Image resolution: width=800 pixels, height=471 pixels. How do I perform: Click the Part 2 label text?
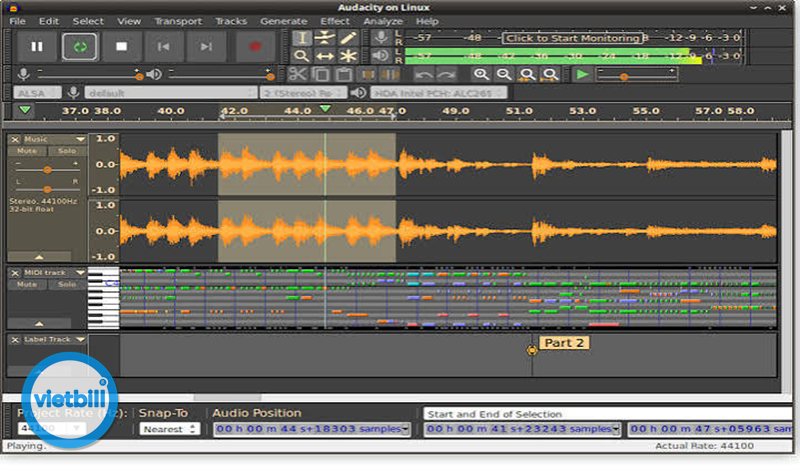(x=564, y=343)
